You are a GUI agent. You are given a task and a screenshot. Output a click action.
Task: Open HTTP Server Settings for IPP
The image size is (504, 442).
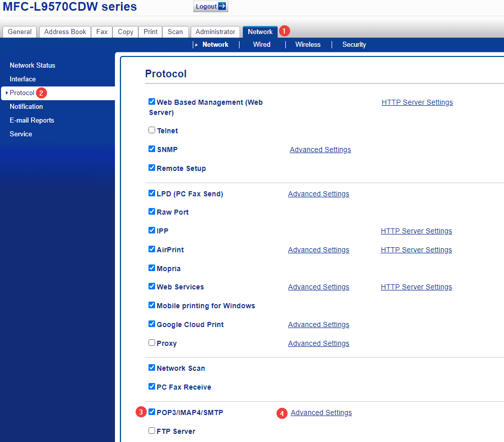416,231
